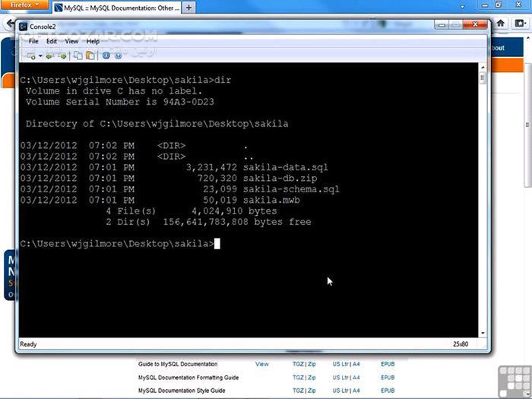Click A4 link for MySQL Documentation Style Guide
The width and height of the screenshot is (532, 399).
point(356,391)
